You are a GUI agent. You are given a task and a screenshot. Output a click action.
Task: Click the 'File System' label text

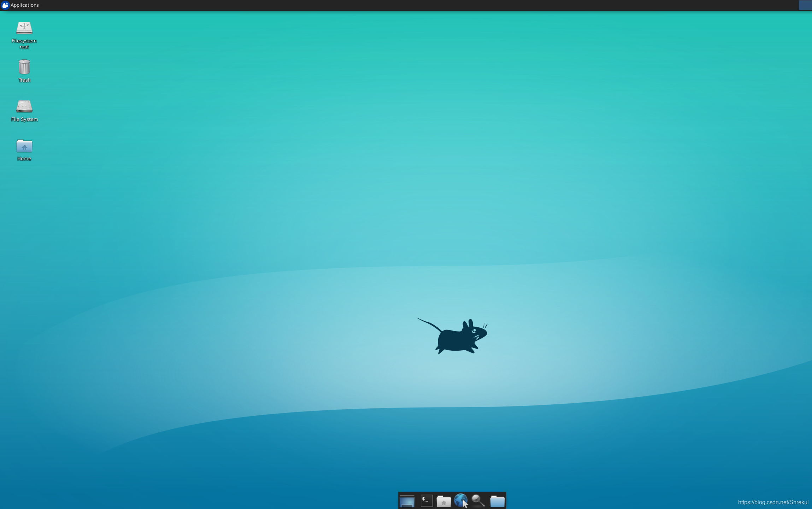coord(24,119)
